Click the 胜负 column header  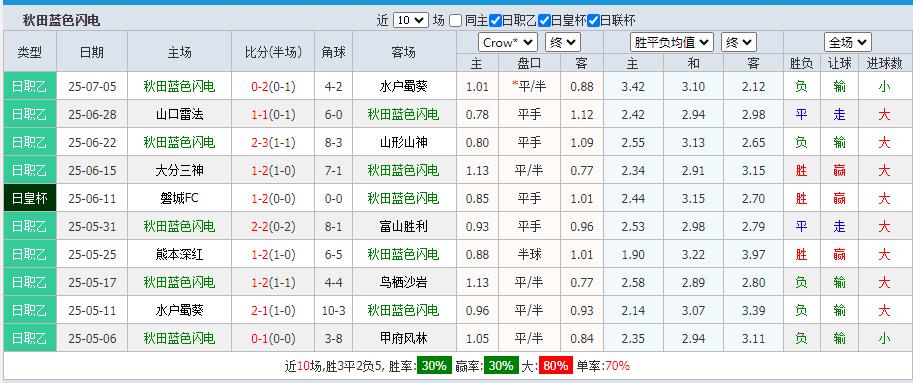[802, 63]
